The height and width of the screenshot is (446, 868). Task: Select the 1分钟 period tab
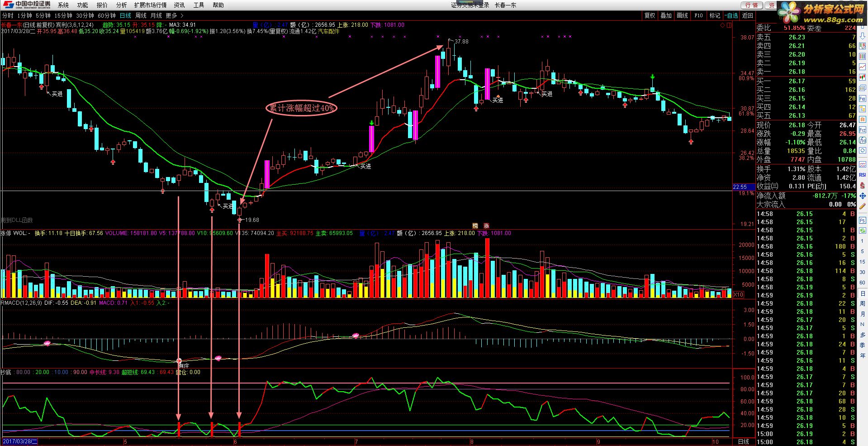click(25, 15)
